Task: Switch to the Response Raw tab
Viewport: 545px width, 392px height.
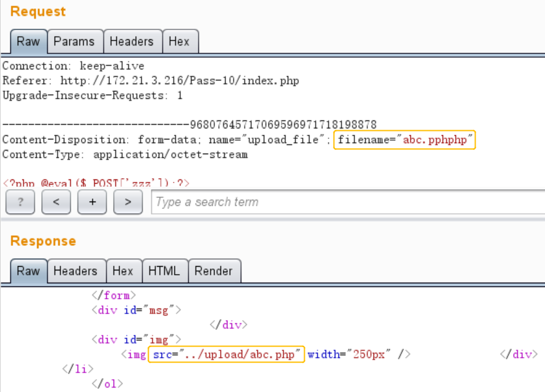Action: [x=28, y=271]
